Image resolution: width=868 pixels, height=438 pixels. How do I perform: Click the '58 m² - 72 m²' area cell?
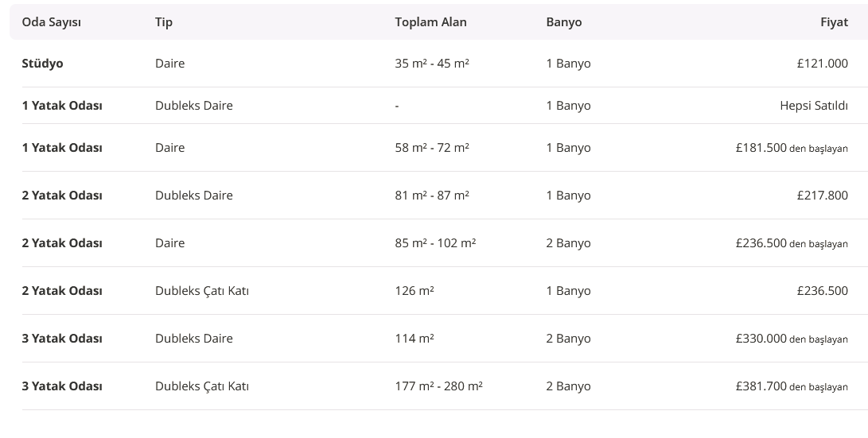tap(432, 148)
